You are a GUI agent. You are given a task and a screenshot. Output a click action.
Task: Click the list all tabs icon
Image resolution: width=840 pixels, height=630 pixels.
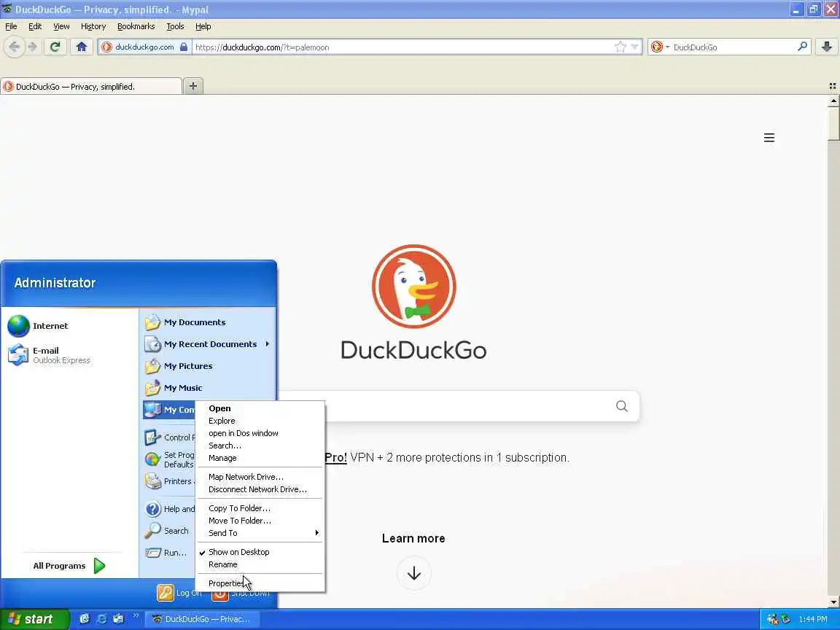[x=832, y=86]
